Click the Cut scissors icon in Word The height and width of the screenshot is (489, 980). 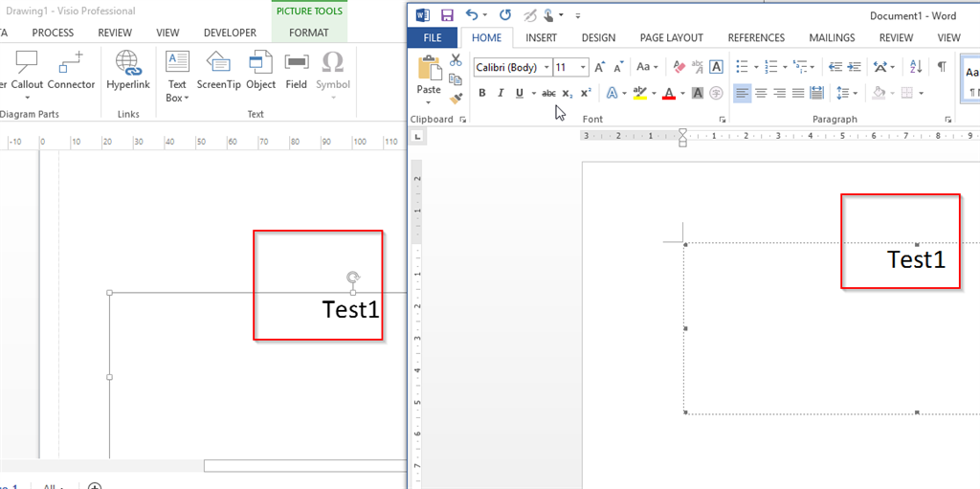click(x=455, y=60)
